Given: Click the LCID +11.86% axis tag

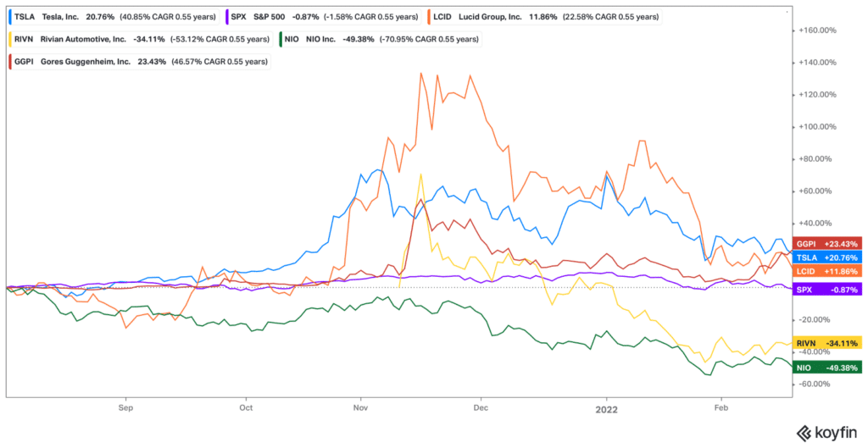Looking at the screenshot, I should (827, 271).
